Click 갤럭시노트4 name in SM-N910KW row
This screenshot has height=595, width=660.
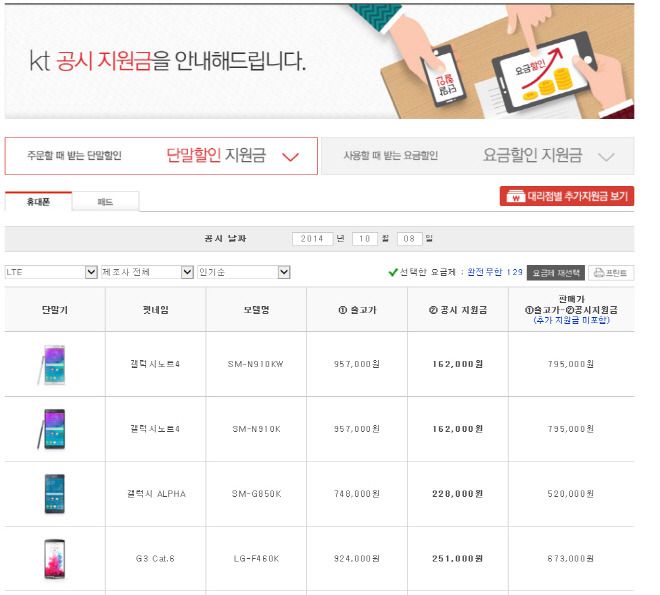click(x=155, y=364)
